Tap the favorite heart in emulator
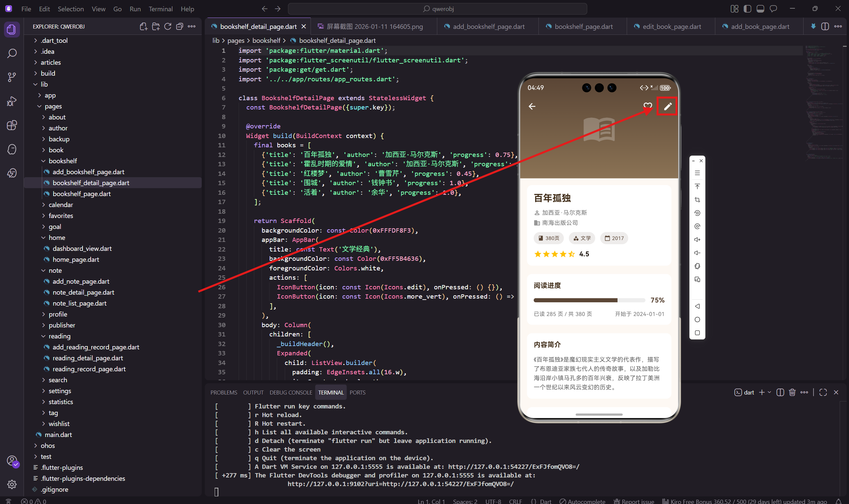This screenshot has width=849, height=504. pyautogui.click(x=648, y=106)
